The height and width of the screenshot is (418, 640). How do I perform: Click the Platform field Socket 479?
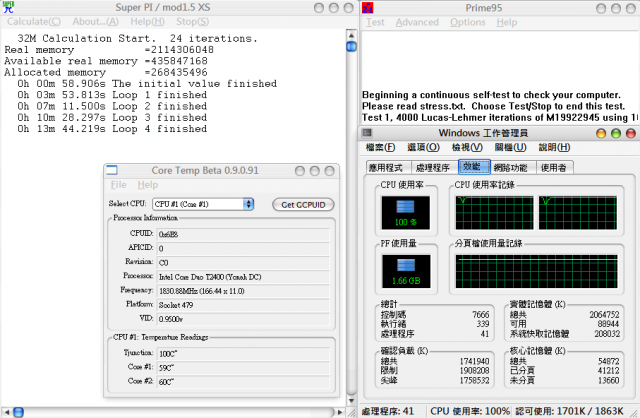click(243, 305)
